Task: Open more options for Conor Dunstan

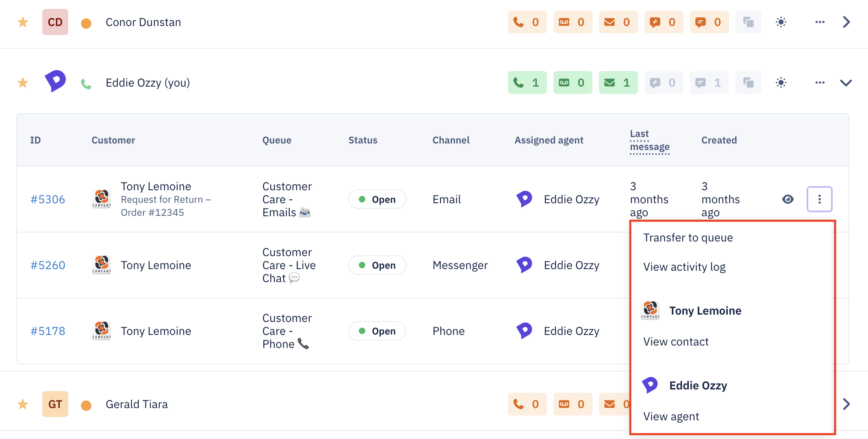Action: [820, 22]
